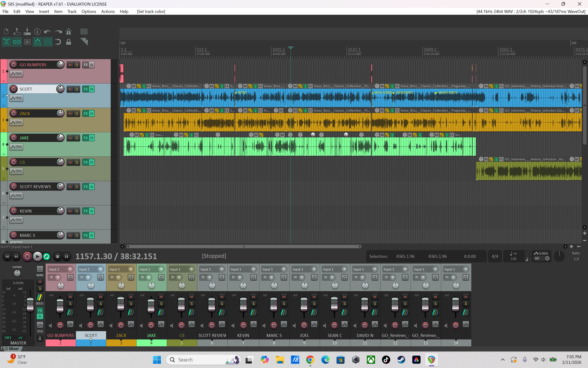
Task: Open the File menu
Action: pos(5,12)
